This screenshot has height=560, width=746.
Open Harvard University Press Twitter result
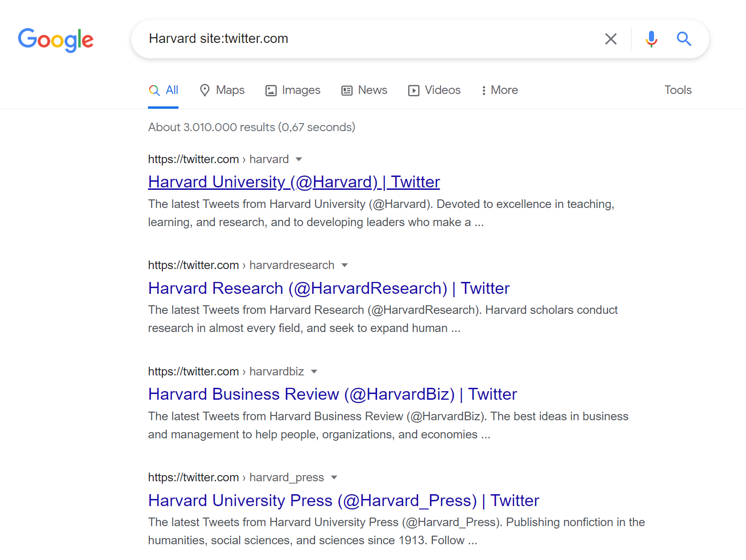343,500
